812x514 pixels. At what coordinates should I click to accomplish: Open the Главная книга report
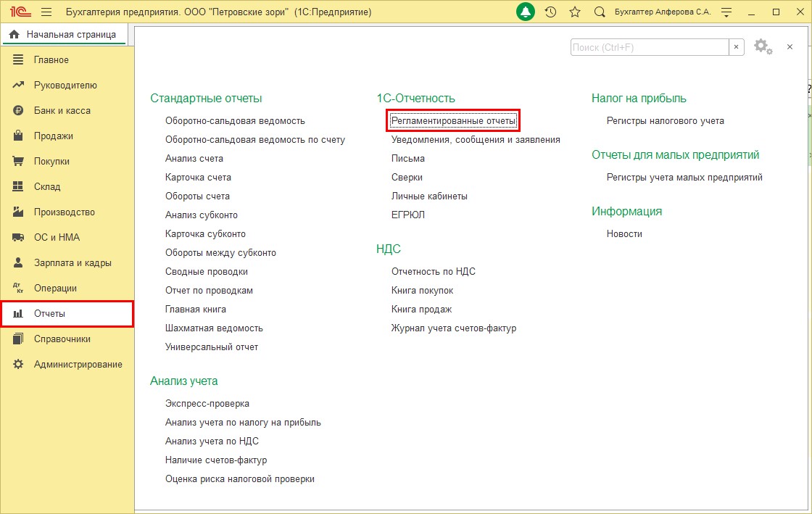[195, 309]
